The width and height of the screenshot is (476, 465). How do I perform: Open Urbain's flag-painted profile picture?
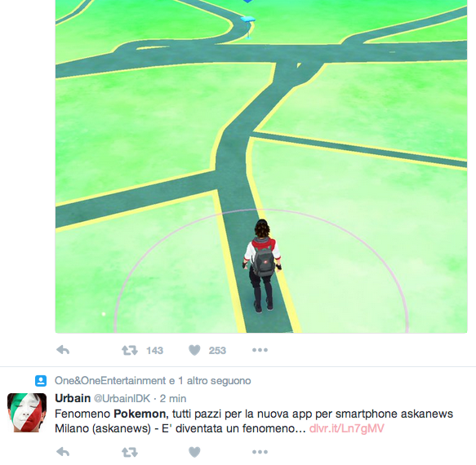click(27, 413)
